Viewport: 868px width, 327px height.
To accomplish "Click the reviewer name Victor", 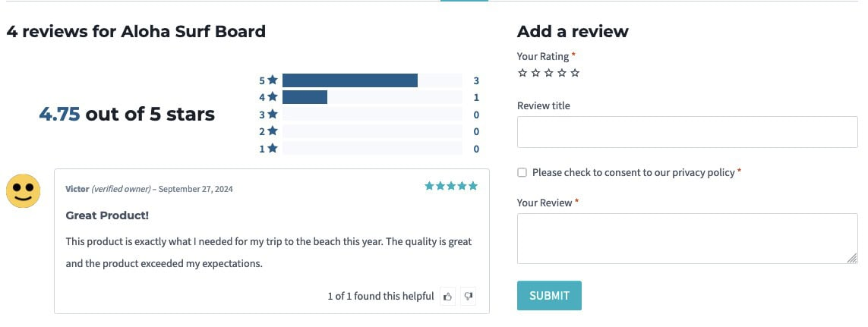I will (77, 189).
